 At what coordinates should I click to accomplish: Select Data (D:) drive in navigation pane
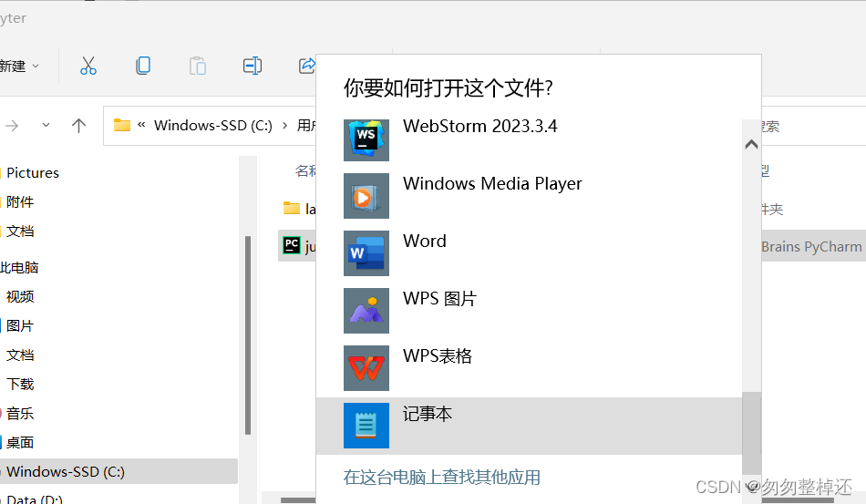coord(35,499)
